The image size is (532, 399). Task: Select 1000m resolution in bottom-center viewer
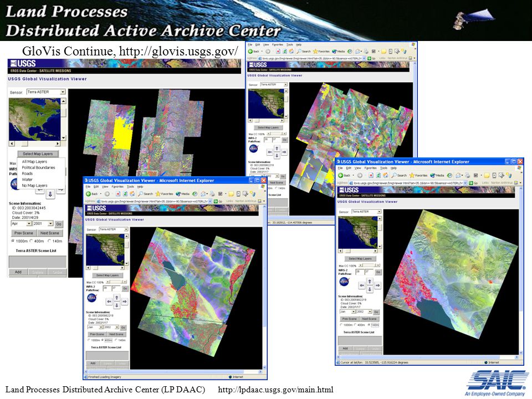(89, 340)
